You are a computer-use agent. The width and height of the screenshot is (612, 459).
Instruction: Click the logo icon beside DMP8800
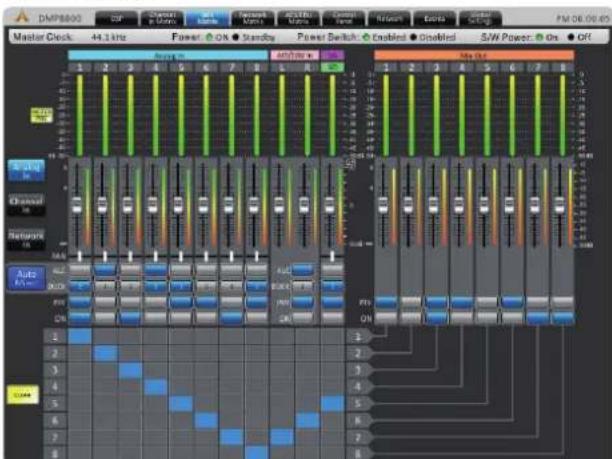[22, 16]
